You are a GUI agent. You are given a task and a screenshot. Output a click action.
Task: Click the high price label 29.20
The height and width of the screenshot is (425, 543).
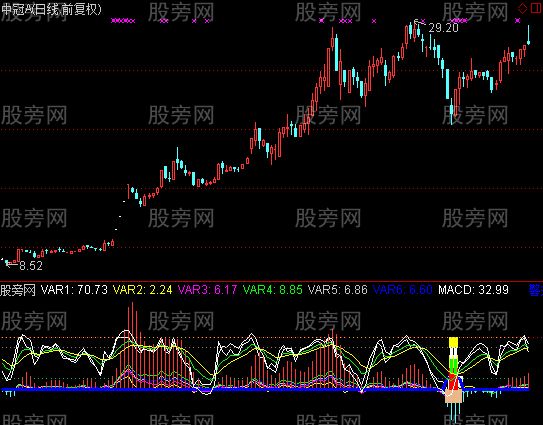[x=444, y=28]
